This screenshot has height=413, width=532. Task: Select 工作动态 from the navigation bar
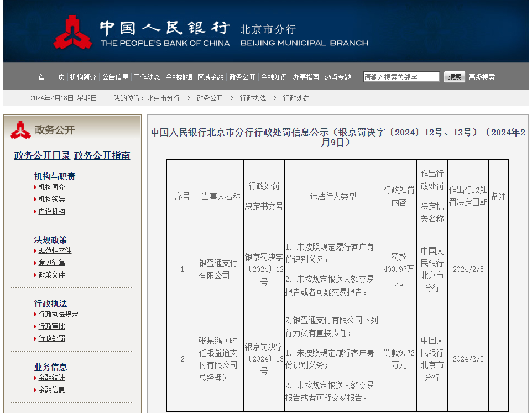[x=147, y=77]
